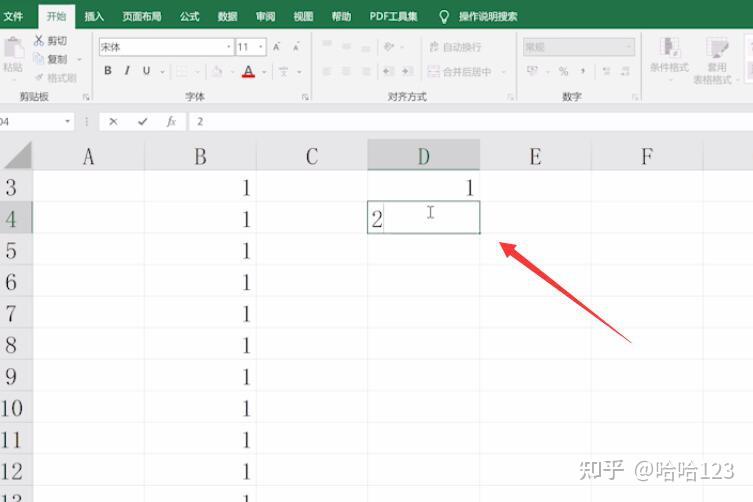The width and height of the screenshot is (753, 502).
Task: Open the Name Box dropdown arrow
Action: tap(67, 122)
